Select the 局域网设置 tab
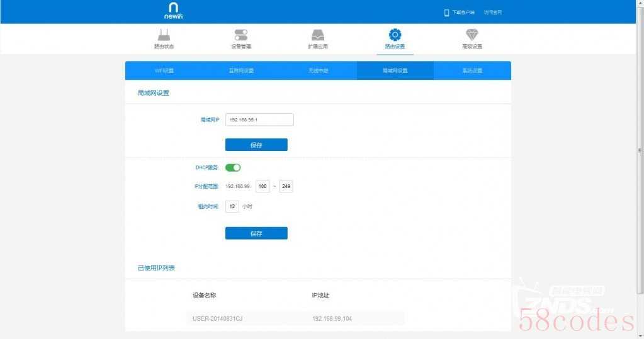The height and width of the screenshot is (339, 644). 395,70
